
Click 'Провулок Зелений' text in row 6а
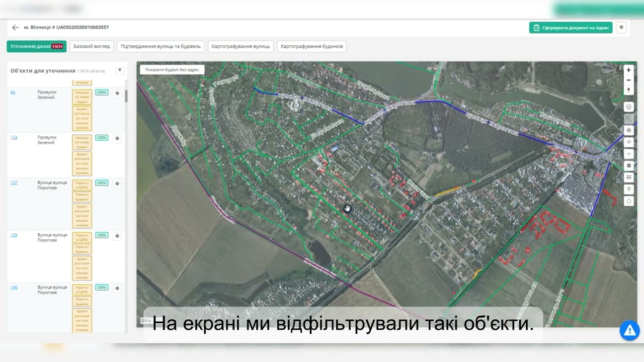47,95
